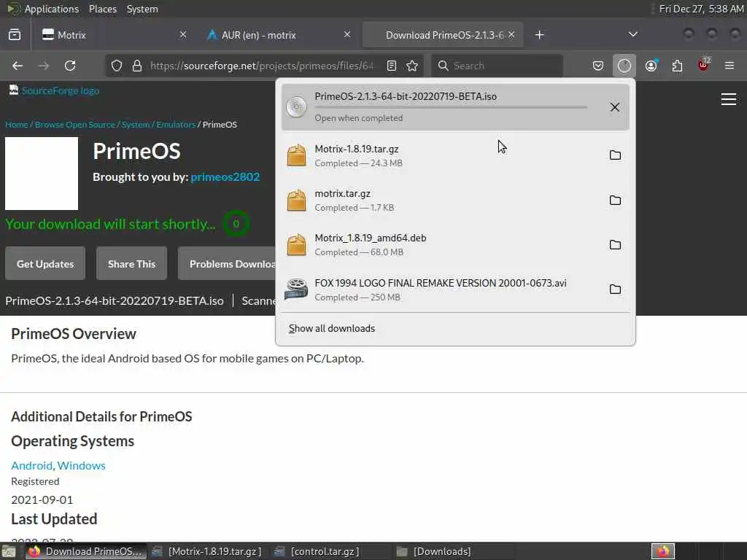Click the Problems Downloading button
The image size is (747, 560).
pyautogui.click(x=227, y=263)
